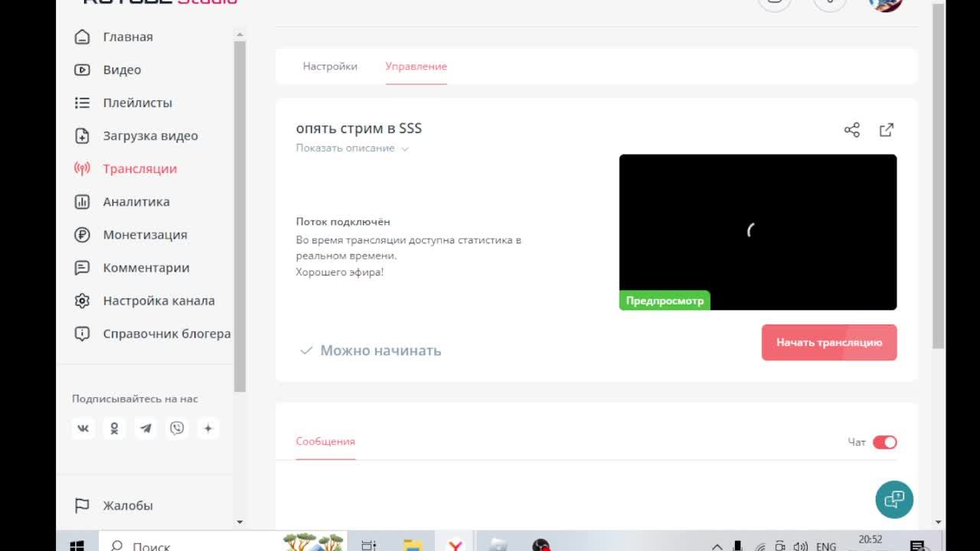Click the Настройка канала gear icon
The image size is (980, 551).
pyautogui.click(x=82, y=301)
